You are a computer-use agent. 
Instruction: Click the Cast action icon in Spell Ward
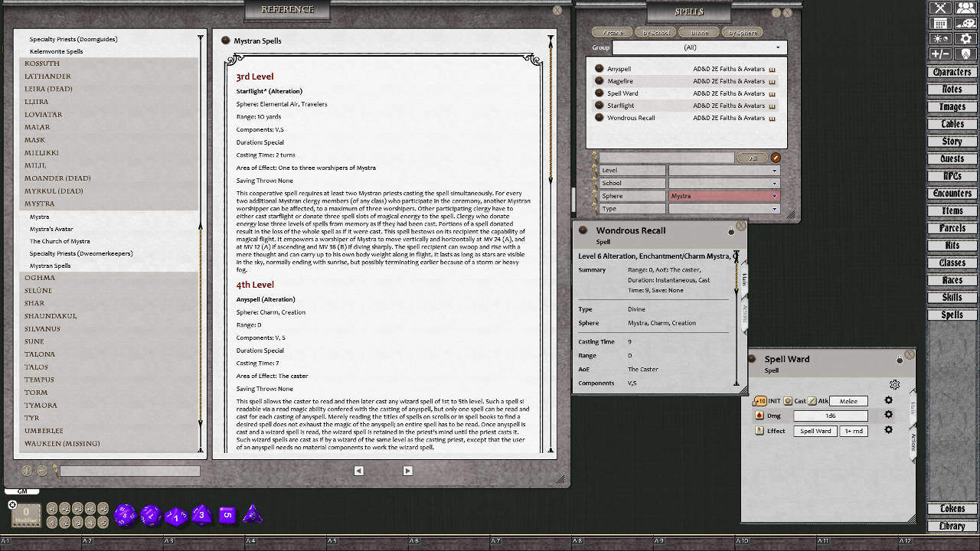tap(788, 400)
